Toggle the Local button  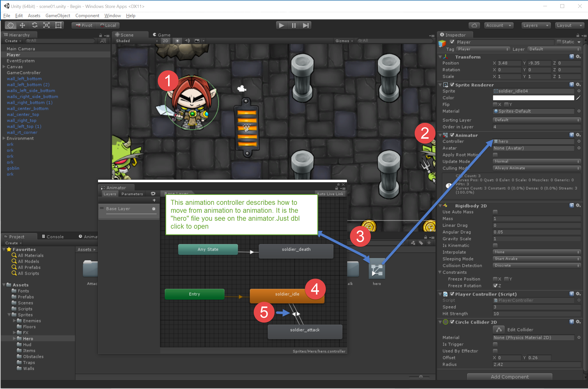coord(108,25)
